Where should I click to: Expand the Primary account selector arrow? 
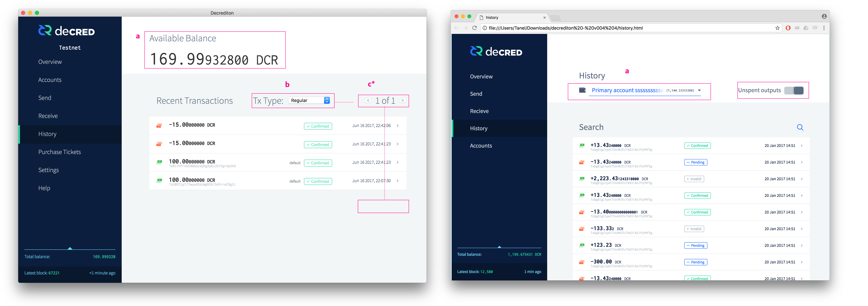point(700,90)
